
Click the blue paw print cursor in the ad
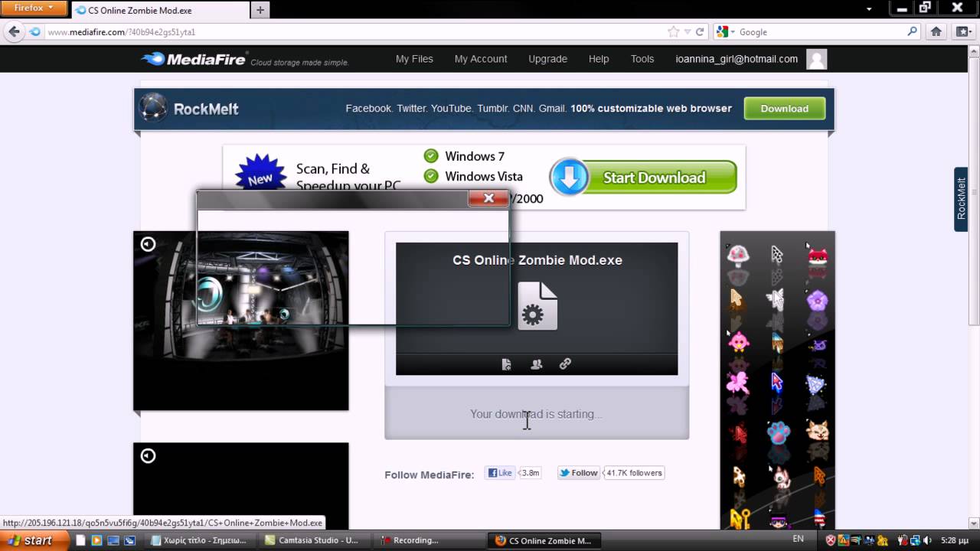point(779,432)
